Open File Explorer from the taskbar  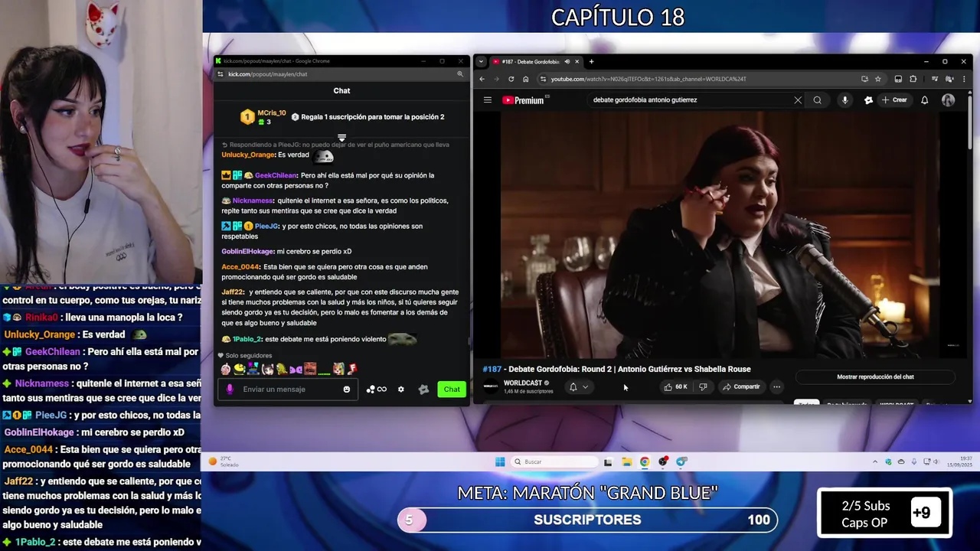(x=626, y=461)
